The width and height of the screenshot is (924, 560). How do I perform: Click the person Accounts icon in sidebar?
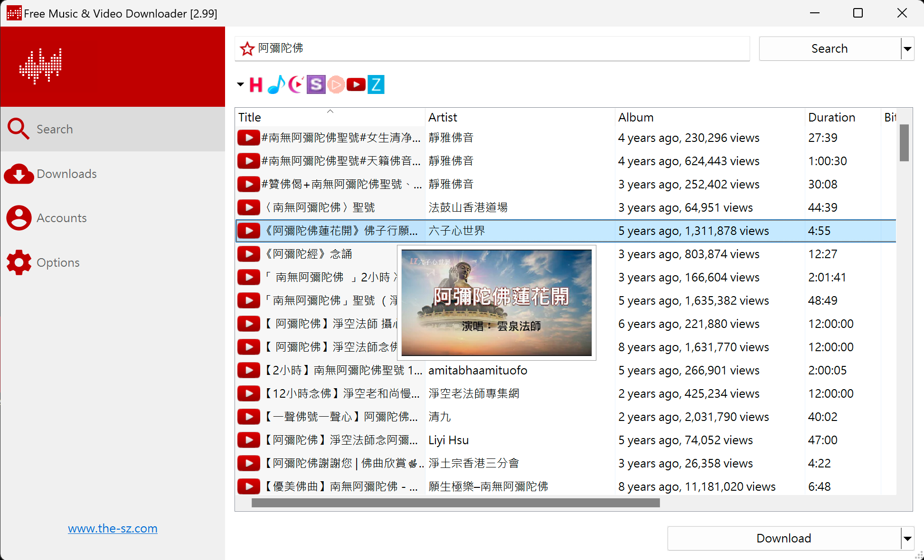(x=19, y=218)
